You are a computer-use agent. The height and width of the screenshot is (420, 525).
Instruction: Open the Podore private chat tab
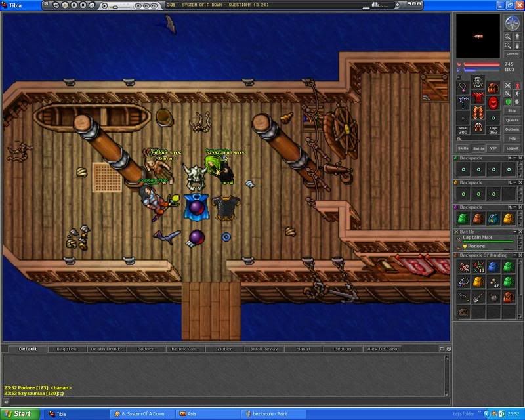pos(146,349)
